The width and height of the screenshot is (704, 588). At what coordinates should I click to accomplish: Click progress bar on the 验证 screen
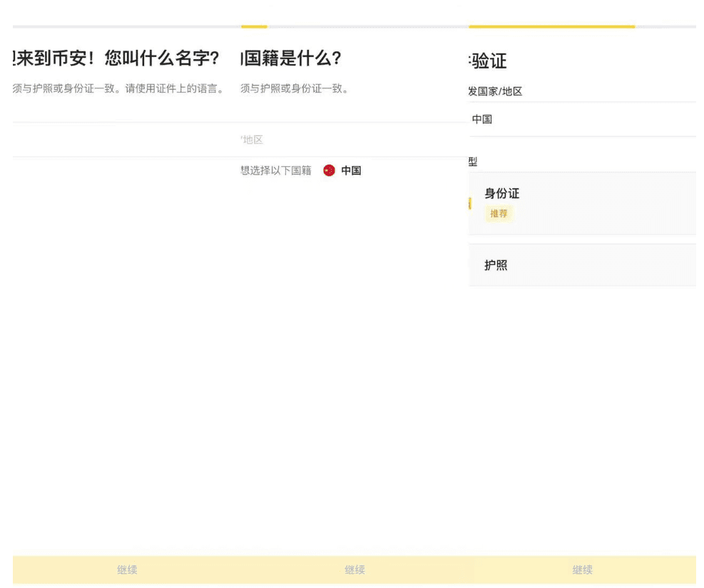[x=582, y=27]
